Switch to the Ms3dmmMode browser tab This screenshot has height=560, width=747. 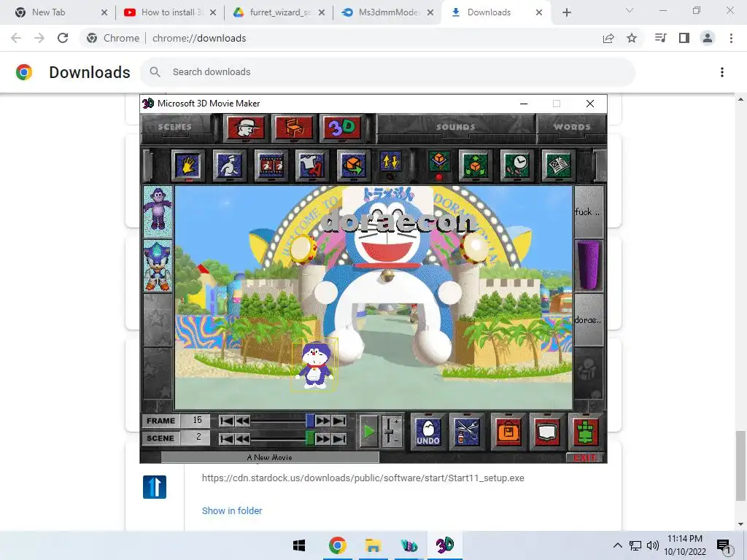coord(387,12)
